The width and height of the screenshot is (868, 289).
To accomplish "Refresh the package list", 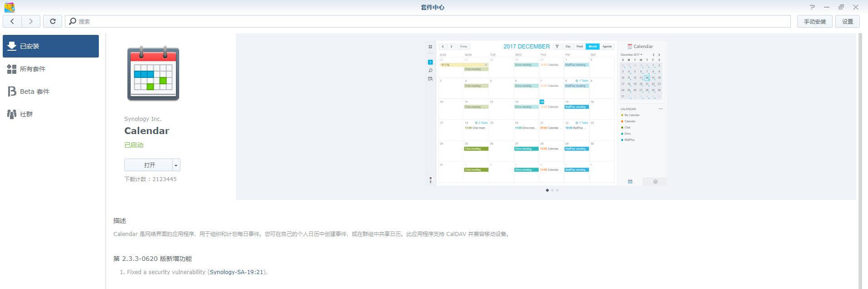I will pos(53,21).
